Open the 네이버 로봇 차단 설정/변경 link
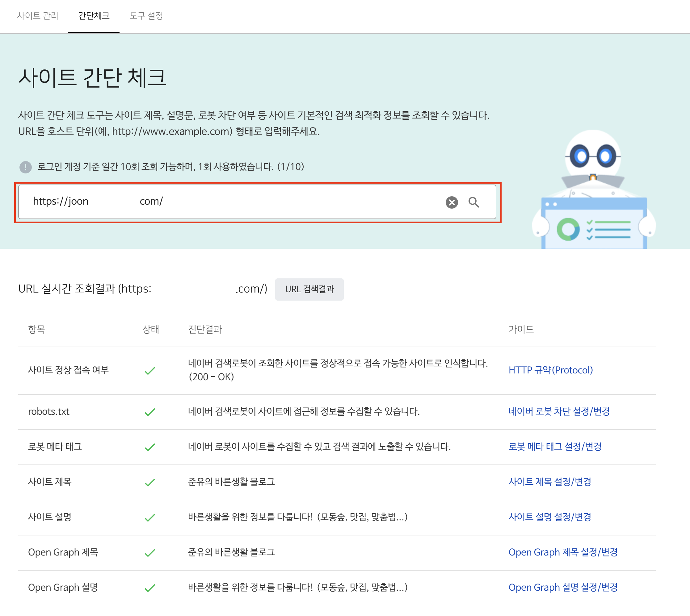This screenshot has width=690, height=616. [559, 411]
